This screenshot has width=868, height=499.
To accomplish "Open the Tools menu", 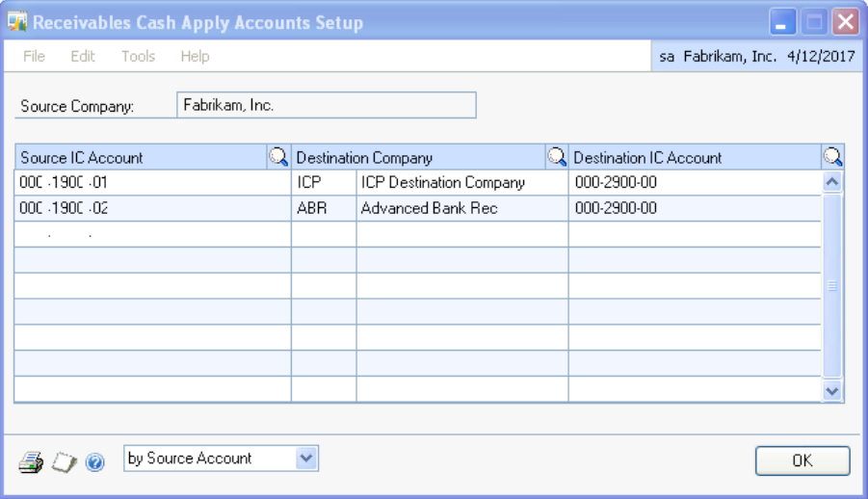I will click(138, 57).
